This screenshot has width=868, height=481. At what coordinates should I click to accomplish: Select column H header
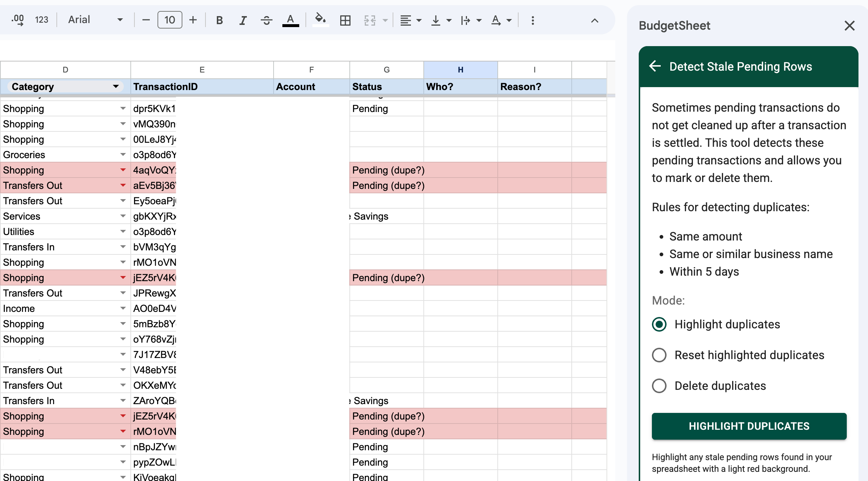pos(460,70)
